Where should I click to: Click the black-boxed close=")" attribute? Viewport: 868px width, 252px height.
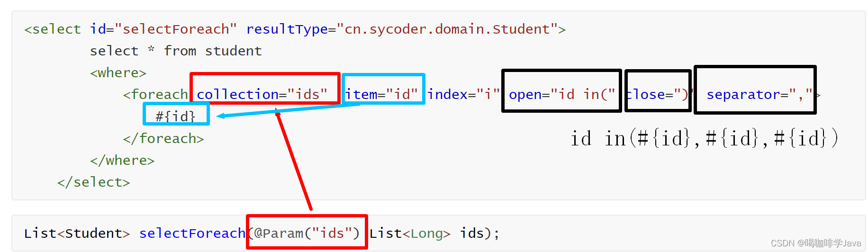coord(658,90)
